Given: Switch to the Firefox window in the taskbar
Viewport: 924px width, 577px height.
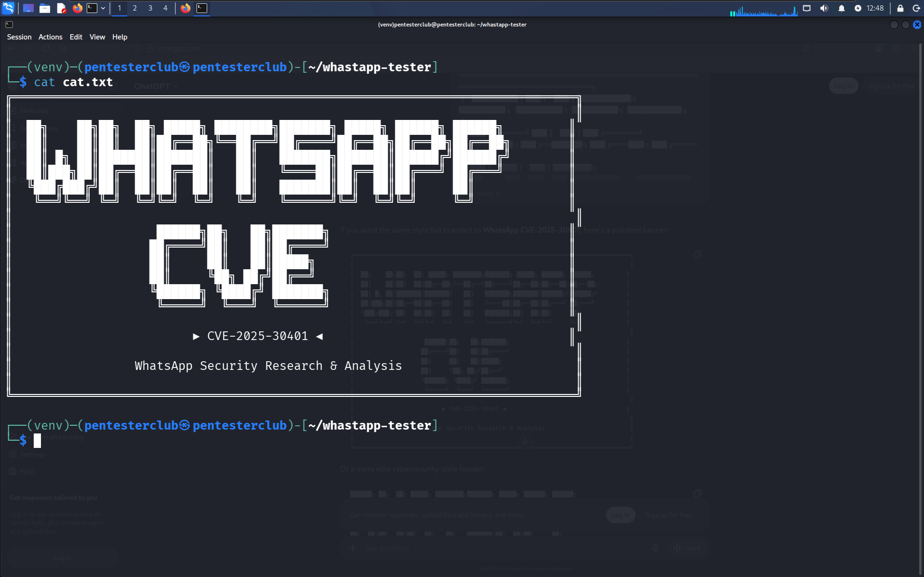Looking at the screenshot, I should pyautogui.click(x=185, y=8).
